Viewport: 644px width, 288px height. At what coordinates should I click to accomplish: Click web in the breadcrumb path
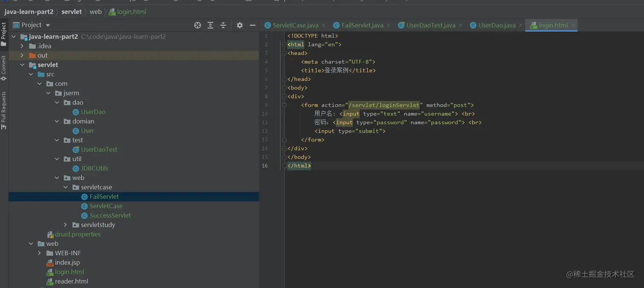coord(95,12)
